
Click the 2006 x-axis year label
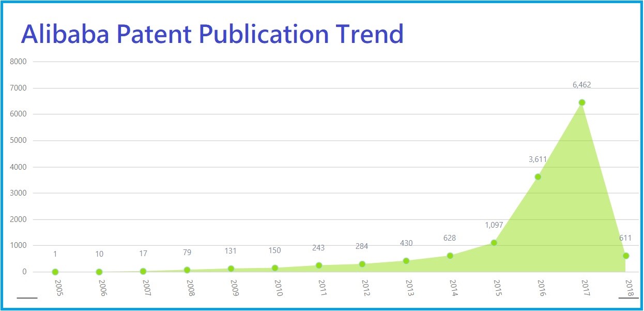(x=102, y=288)
